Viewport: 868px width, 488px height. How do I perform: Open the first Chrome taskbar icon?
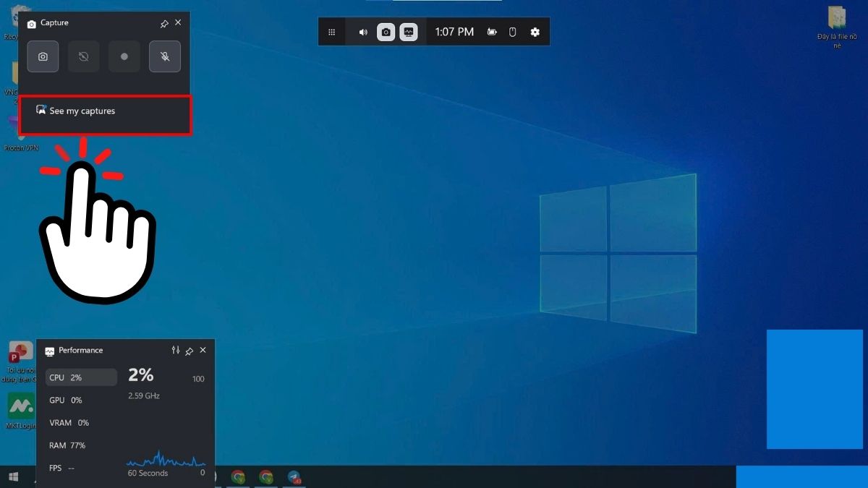238,477
